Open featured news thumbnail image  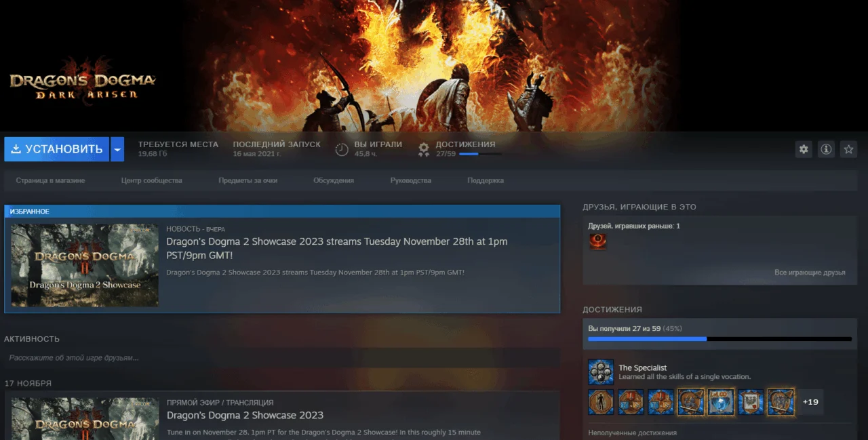pyautogui.click(x=85, y=265)
